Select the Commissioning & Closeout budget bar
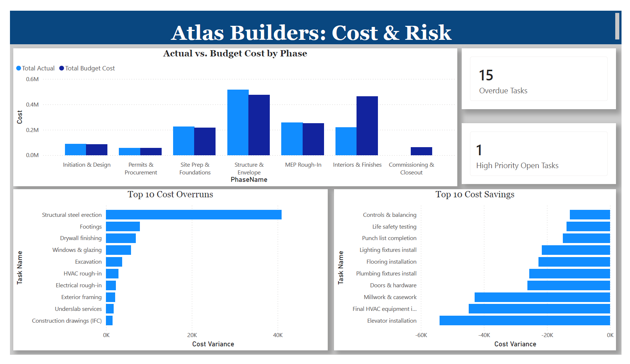This screenshot has height=364, width=630. click(421, 151)
